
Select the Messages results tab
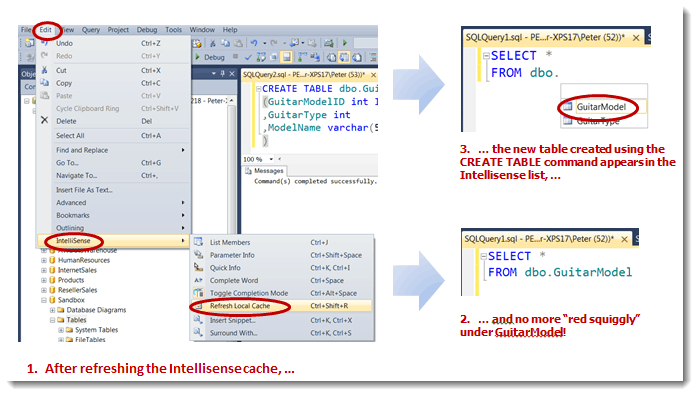pos(265,171)
